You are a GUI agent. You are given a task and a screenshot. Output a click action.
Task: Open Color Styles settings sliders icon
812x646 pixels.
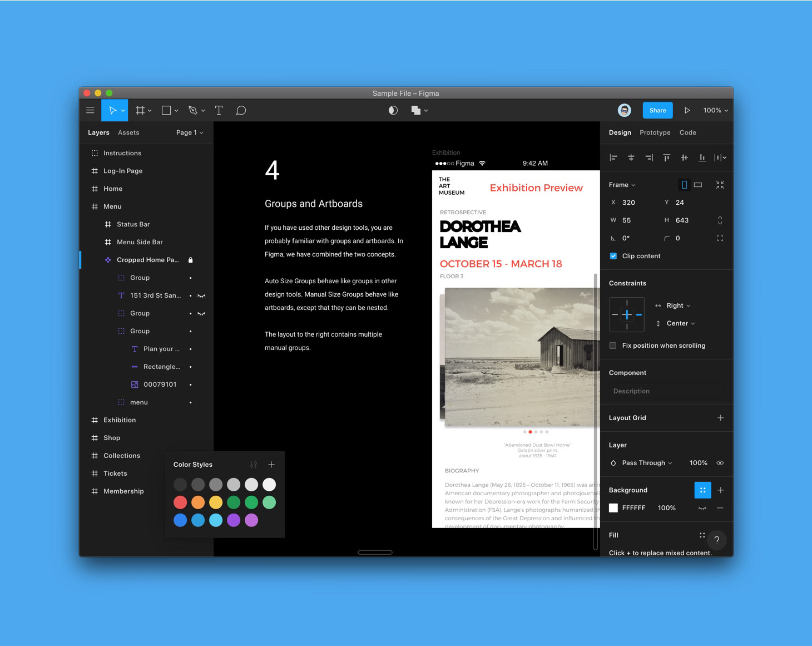254,465
